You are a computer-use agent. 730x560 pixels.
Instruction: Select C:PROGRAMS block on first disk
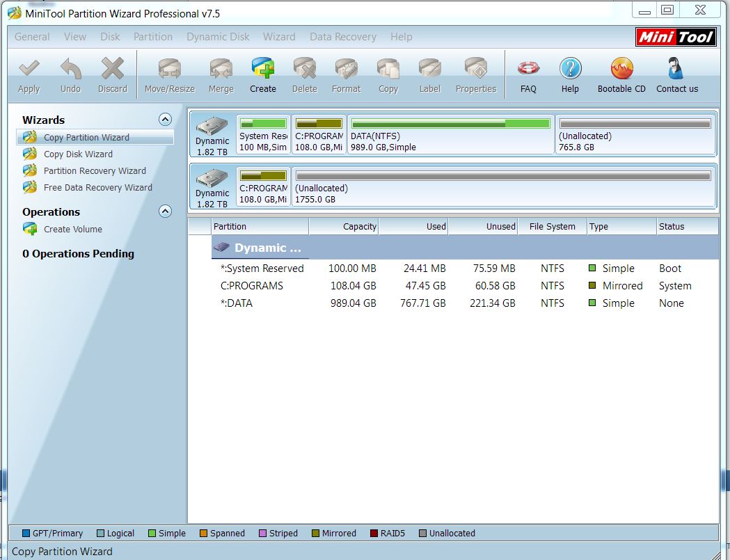[x=319, y=134]
